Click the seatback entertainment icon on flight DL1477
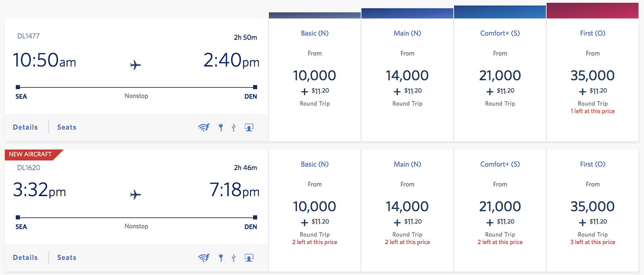 [x=249, y=127]
